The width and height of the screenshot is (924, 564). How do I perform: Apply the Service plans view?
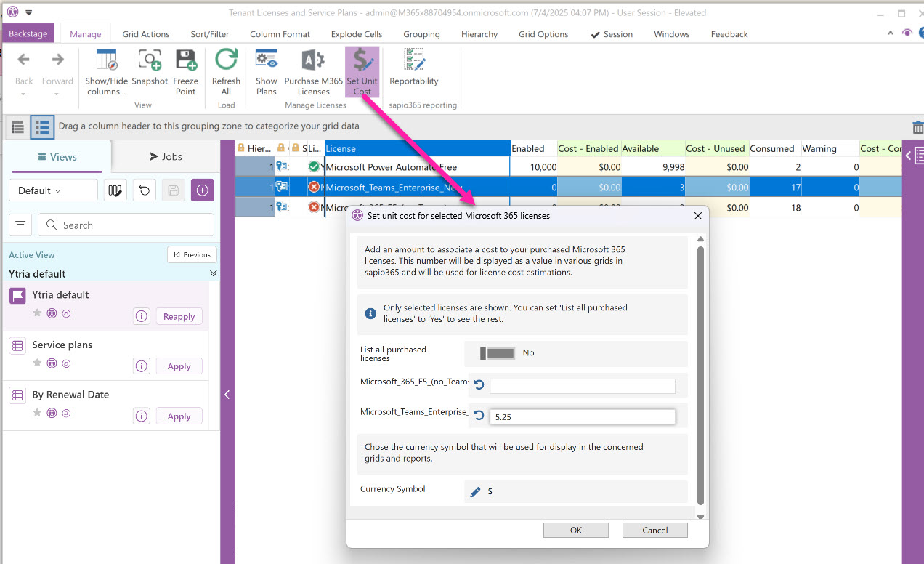[179, 366]
